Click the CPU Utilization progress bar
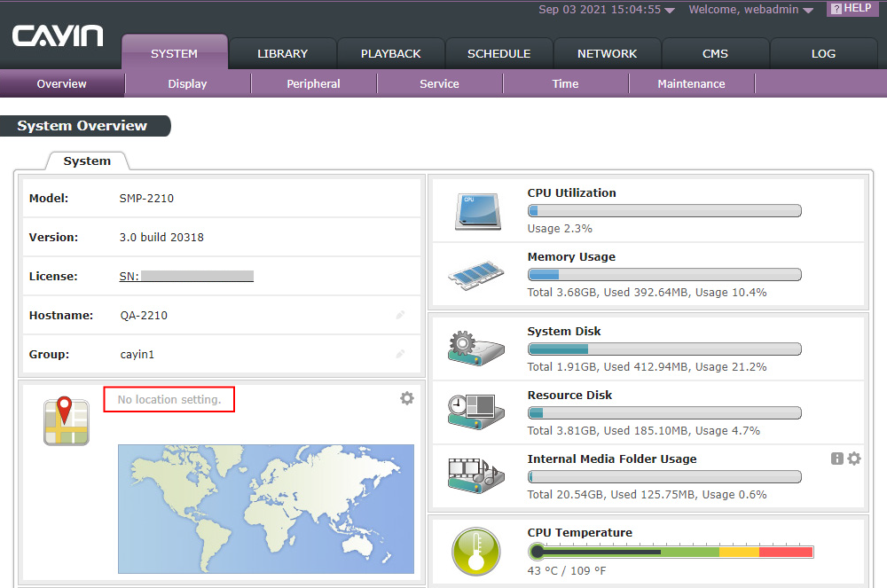 (664, 211)
